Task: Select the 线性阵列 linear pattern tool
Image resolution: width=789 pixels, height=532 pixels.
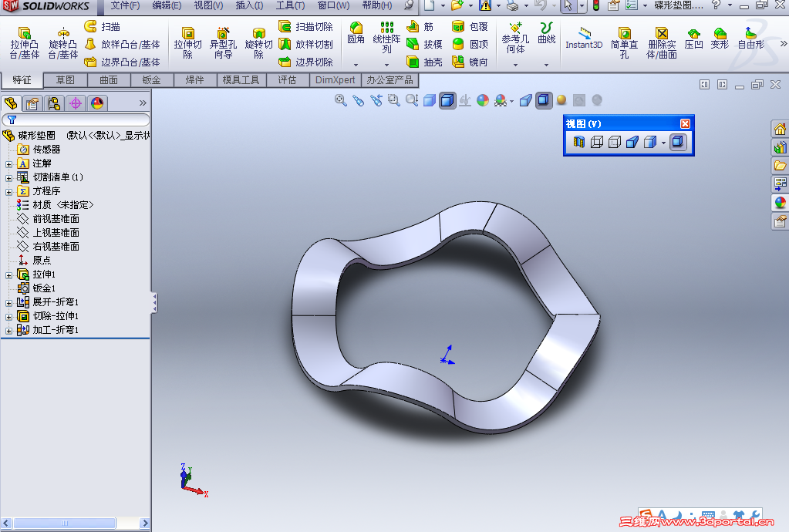Action: (x=386, y=38)
